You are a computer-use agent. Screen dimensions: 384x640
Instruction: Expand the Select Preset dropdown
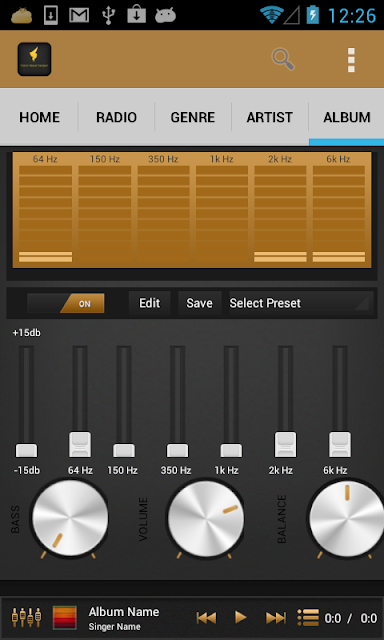301,303
